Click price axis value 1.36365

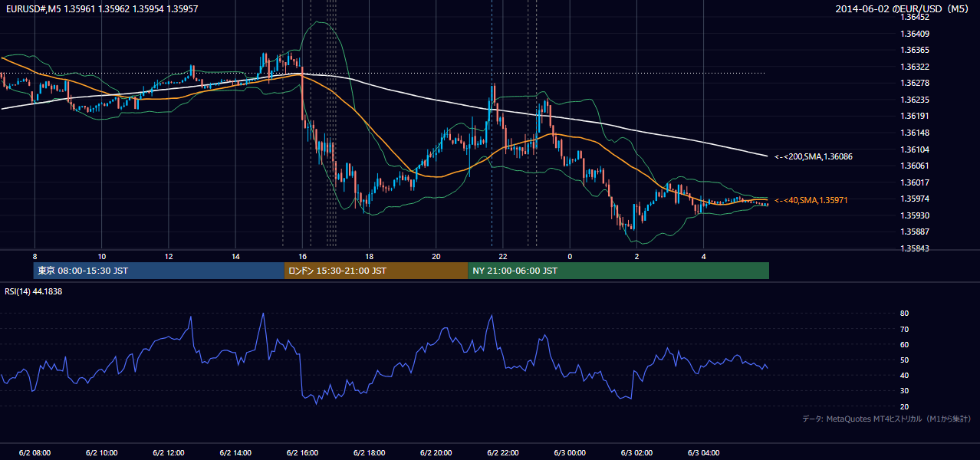pos(915,50)
